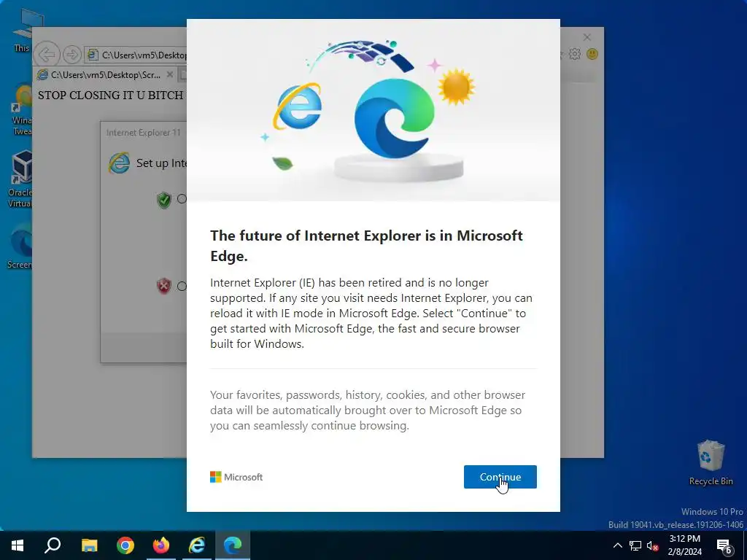This screenshot has height=560, width=747.
Task: Click the page text "STOP CLOSING IT" in IE
Action: [86, 96]
